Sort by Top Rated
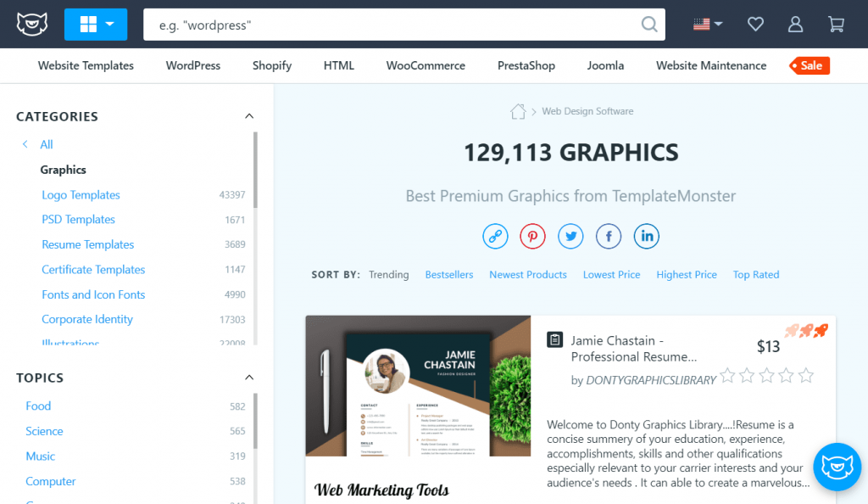 click(756, 275)
